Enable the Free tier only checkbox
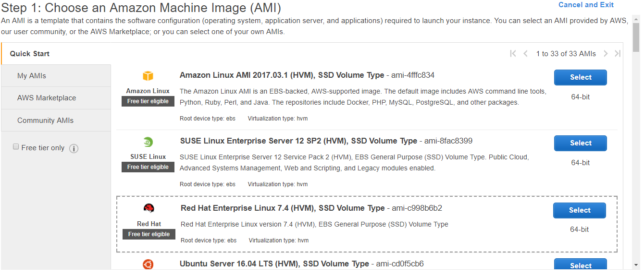The width and height of the screenshot is (644, 276). [x=16, y=147]
